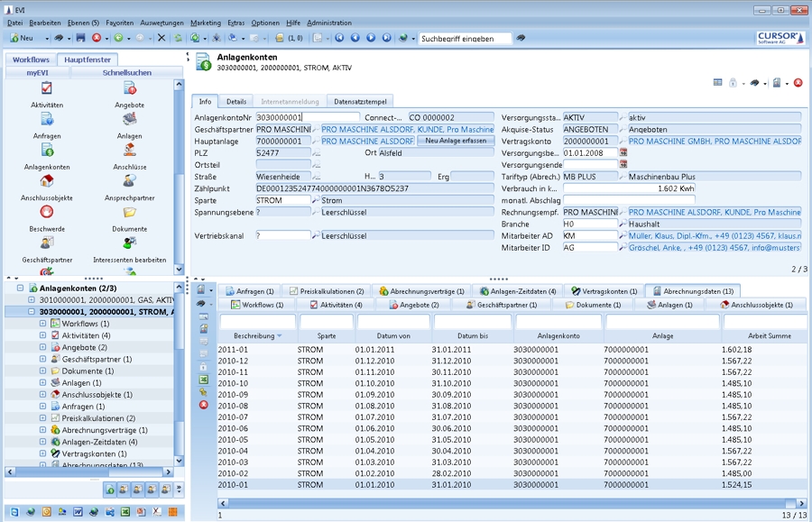
Task: Open the Beschwerde module icon
Action: point(47,212)
